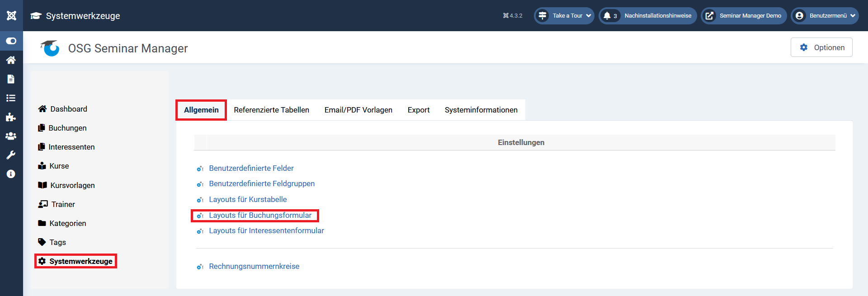
Task: Open the components puzzle icon in sidebar
Action: tap(11, 117)
